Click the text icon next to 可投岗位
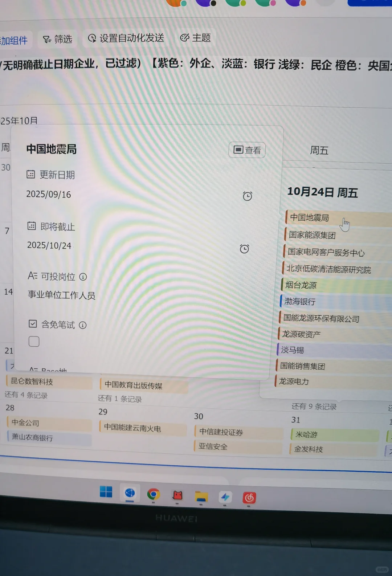 click(x=33, y=276)
